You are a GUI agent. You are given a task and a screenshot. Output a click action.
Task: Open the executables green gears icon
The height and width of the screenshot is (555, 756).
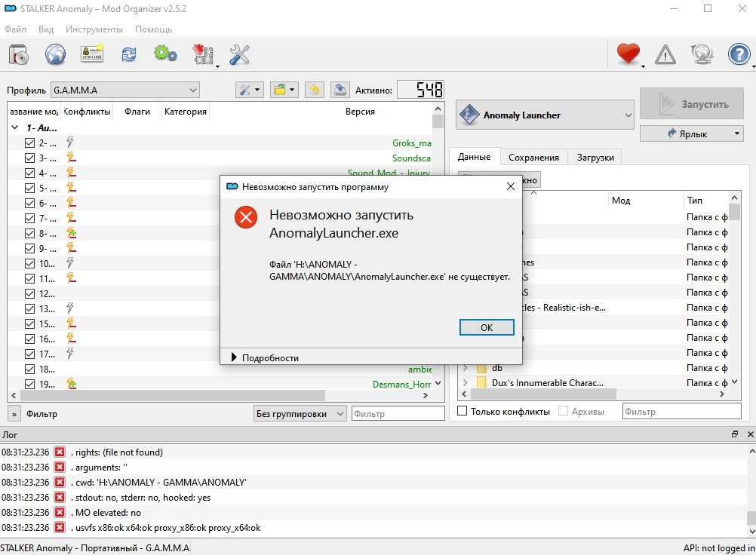(165, 54)
